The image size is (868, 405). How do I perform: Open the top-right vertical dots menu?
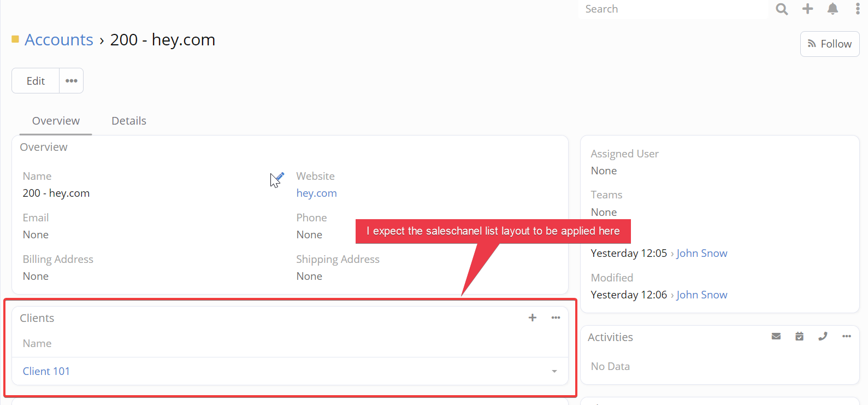tap(858, 9)
